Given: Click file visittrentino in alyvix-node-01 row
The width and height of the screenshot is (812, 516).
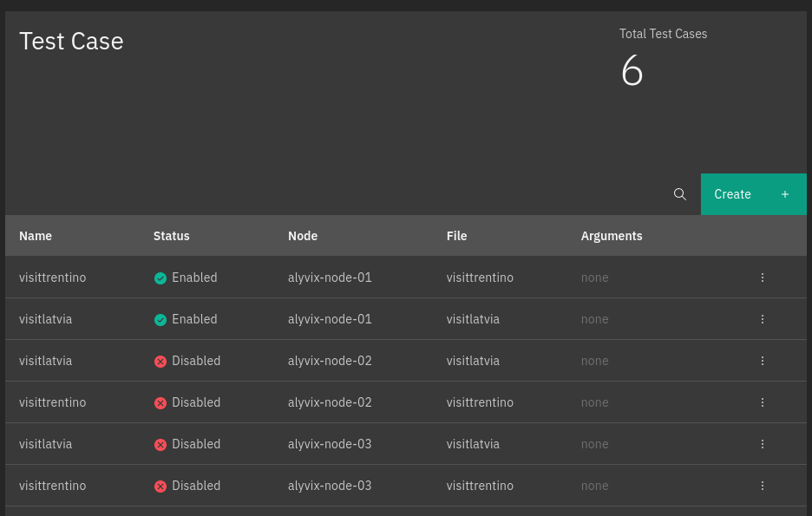Looking at the screenshot, I should (x=480, y=278).
